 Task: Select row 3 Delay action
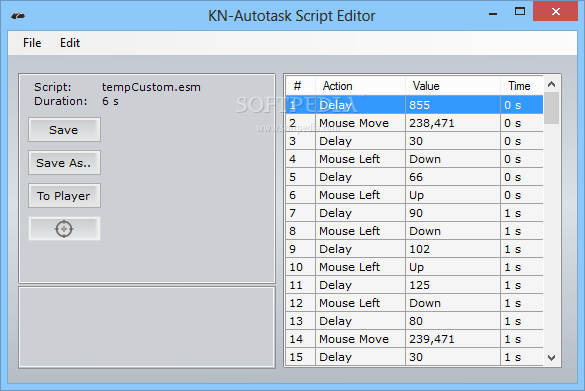click(414, 141)
